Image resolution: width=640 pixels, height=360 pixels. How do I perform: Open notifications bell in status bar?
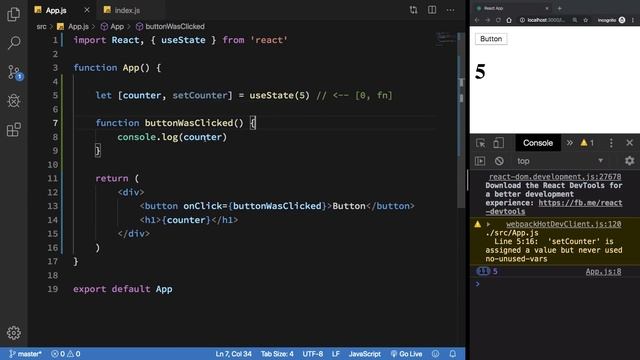pyautogui.click(x=453, y=354)
